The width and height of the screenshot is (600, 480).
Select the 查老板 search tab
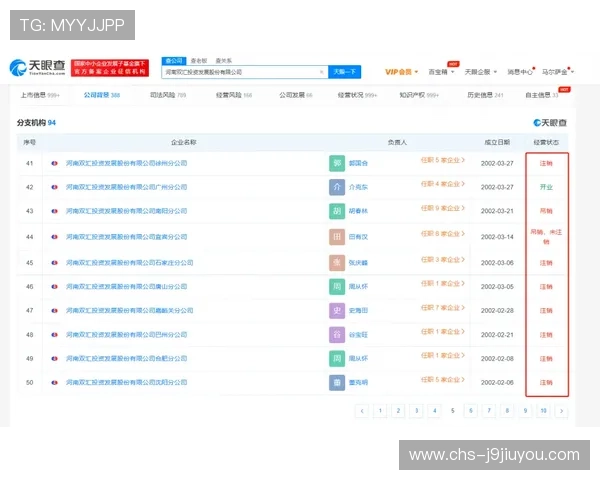pos(199,61)
